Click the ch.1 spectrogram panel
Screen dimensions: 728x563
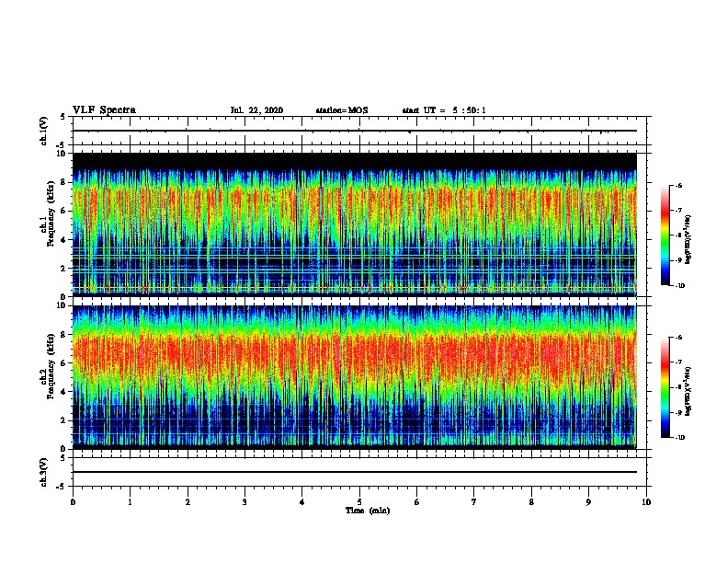(355, 224)
